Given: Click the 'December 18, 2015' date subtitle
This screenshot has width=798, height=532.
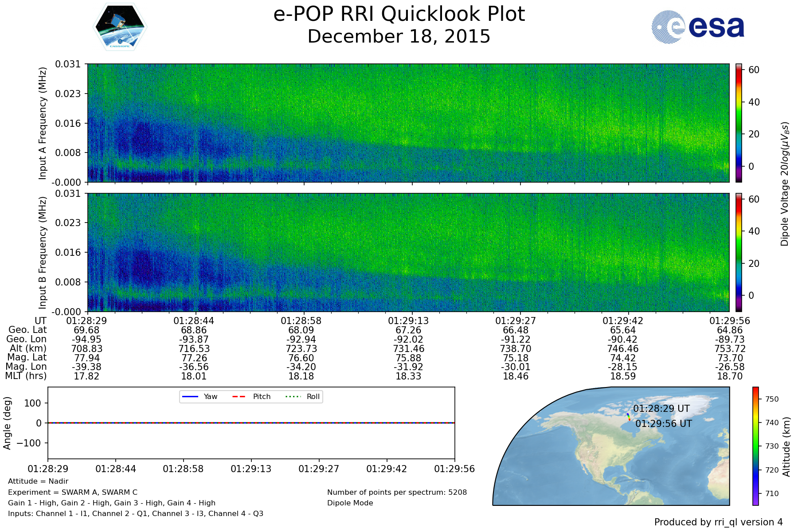Looking at the screenshot, I should tap(399, 36).
